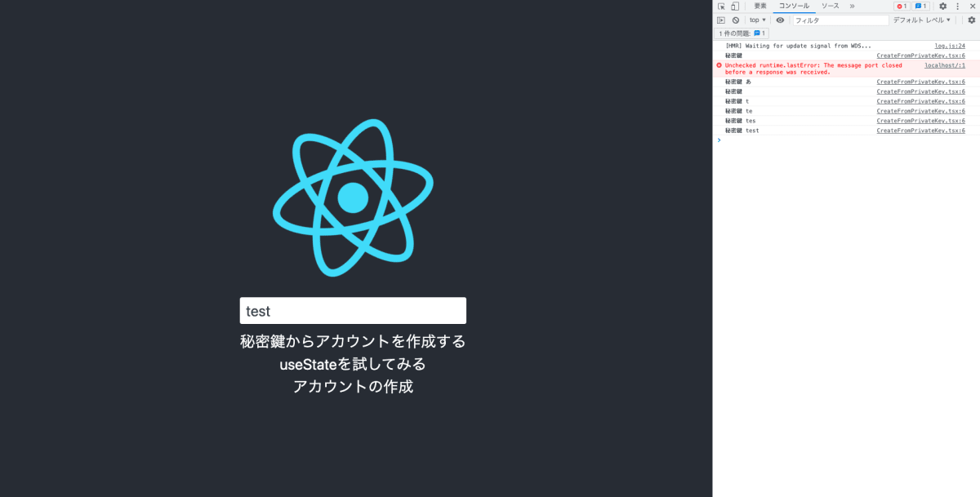This screenshot has width=980, height=497.
Task: Open the top JavaScript context dropdown
Action: [x=758, y=20]
